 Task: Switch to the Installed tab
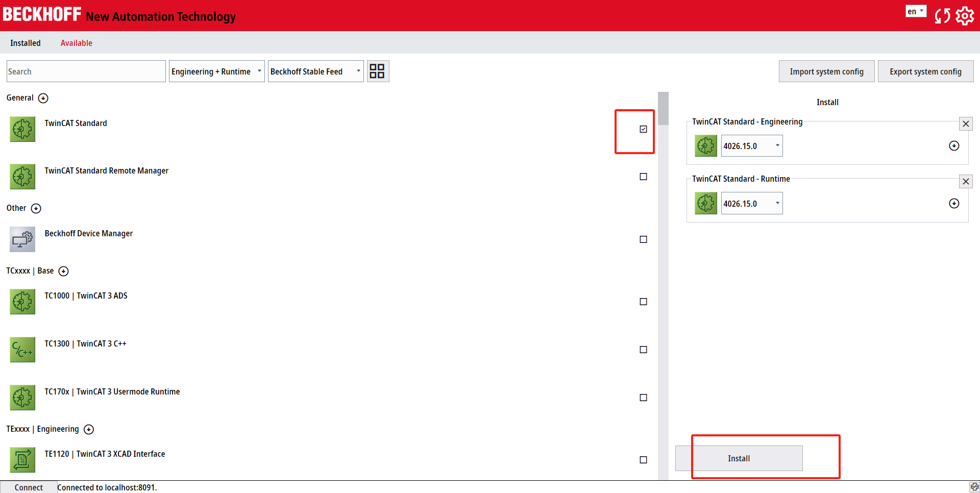[26, 43]
